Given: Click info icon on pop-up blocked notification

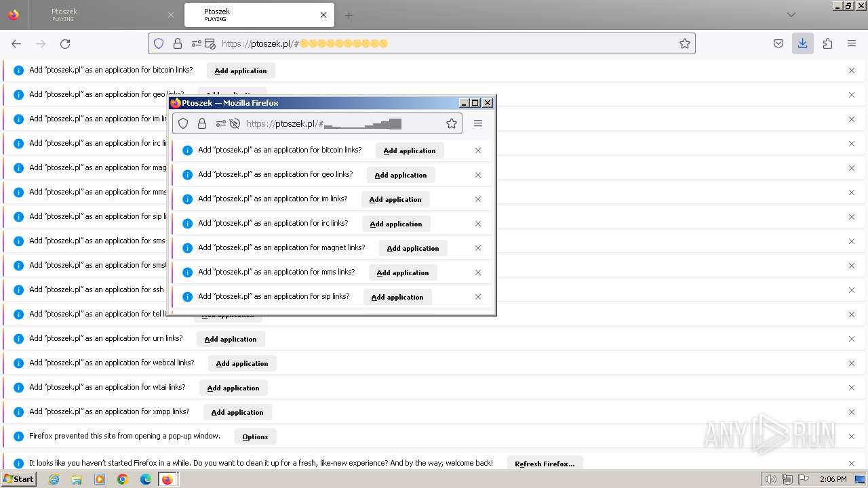Looking at the screenshot, I should coord(19,436).
